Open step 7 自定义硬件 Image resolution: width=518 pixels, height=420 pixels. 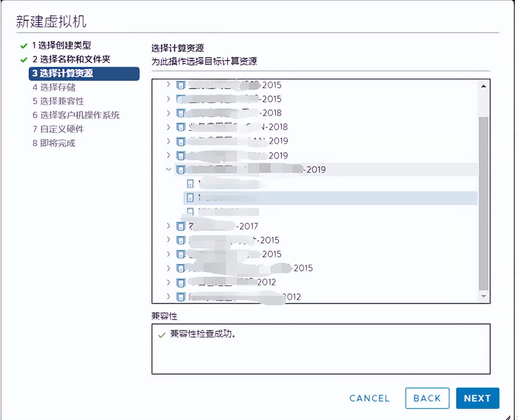click(x=58, y=129)
